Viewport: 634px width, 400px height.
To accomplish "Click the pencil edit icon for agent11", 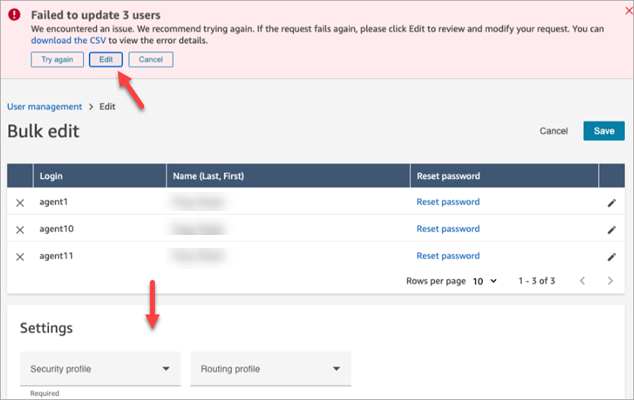I will [611, 256].
